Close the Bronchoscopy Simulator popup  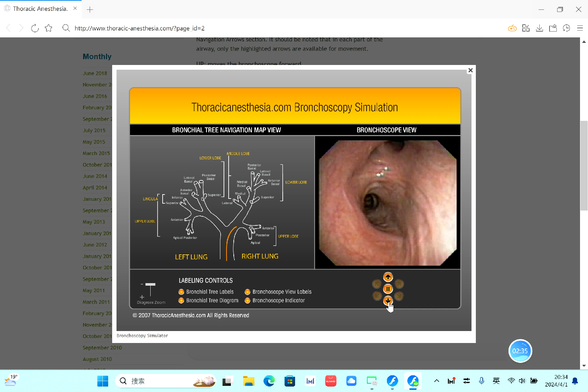(470, 70)
